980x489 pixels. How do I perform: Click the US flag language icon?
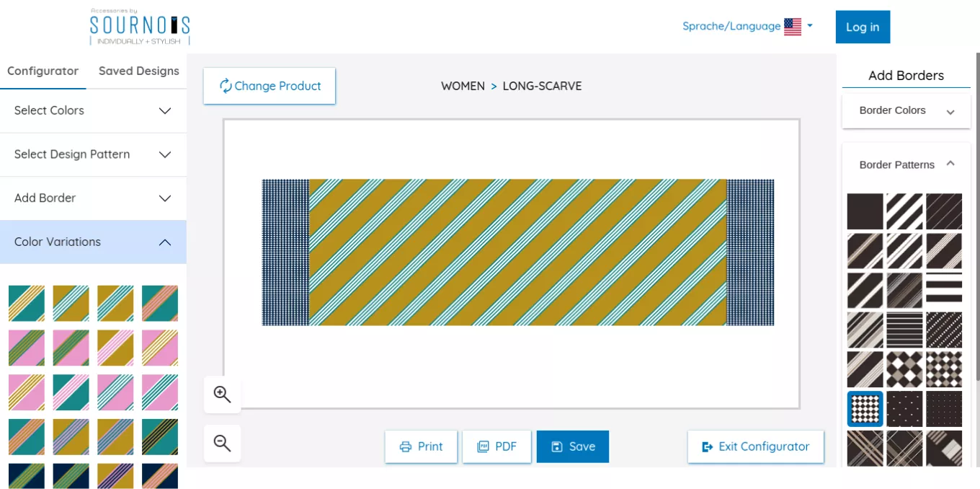point(793,27)
